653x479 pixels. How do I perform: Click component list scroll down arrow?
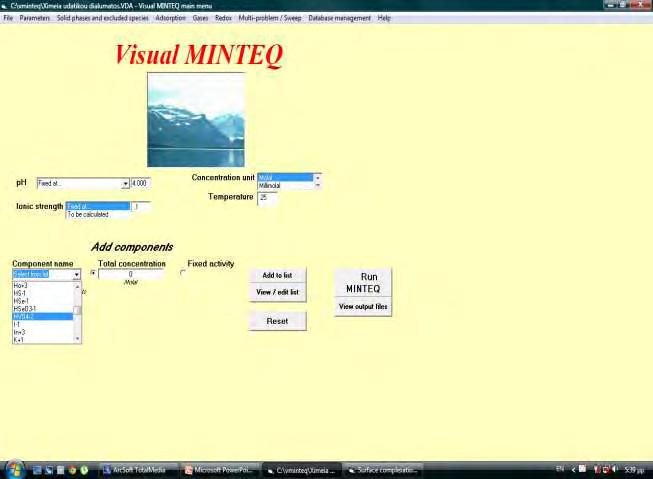coord(77,339)
